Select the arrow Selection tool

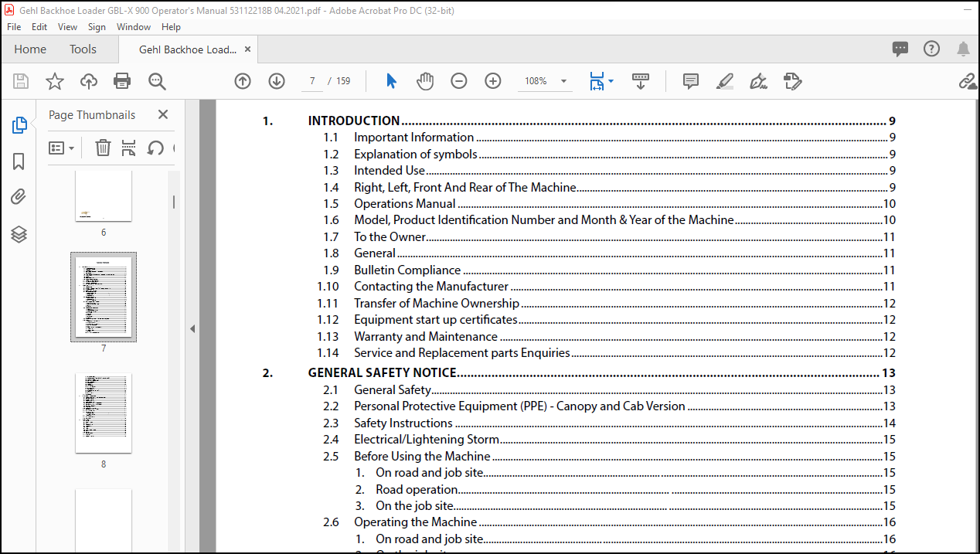(x=391, y=81)
